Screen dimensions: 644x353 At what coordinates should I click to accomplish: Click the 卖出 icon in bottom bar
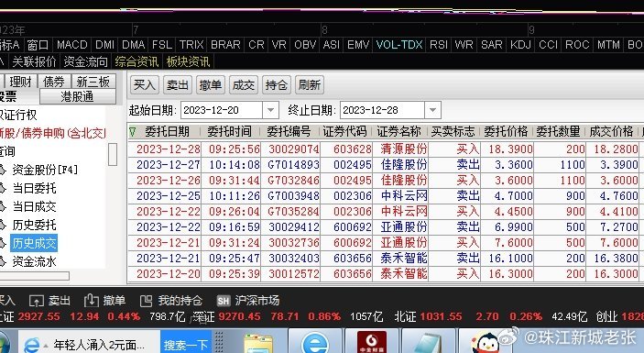pyautogui.click(x=36, y=302)
